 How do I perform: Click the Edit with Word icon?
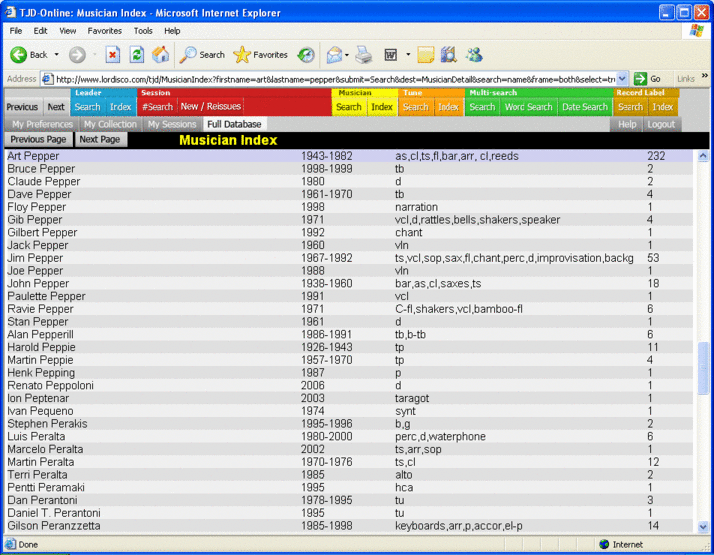[391, 55]
